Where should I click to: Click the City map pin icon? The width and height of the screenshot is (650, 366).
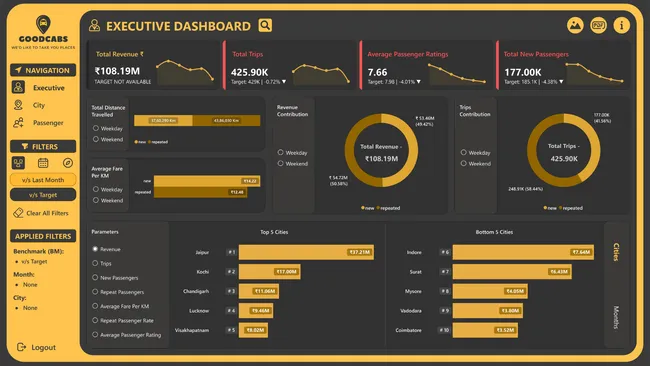coord(18,105)
